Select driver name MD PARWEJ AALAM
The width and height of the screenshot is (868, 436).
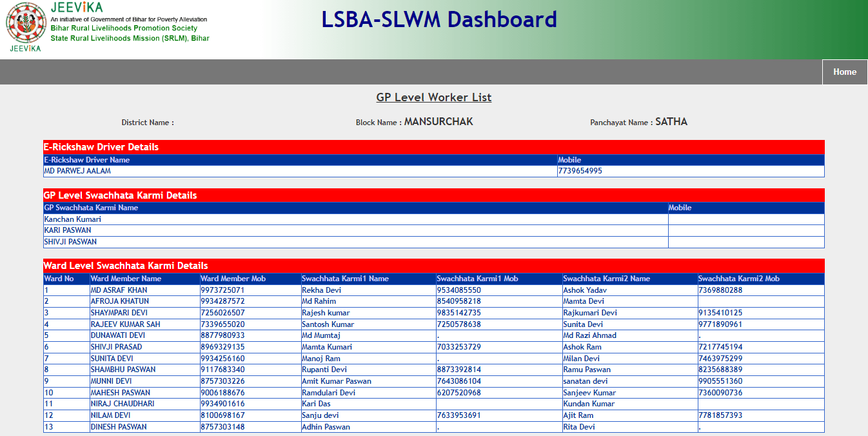[x=77, y=171]
